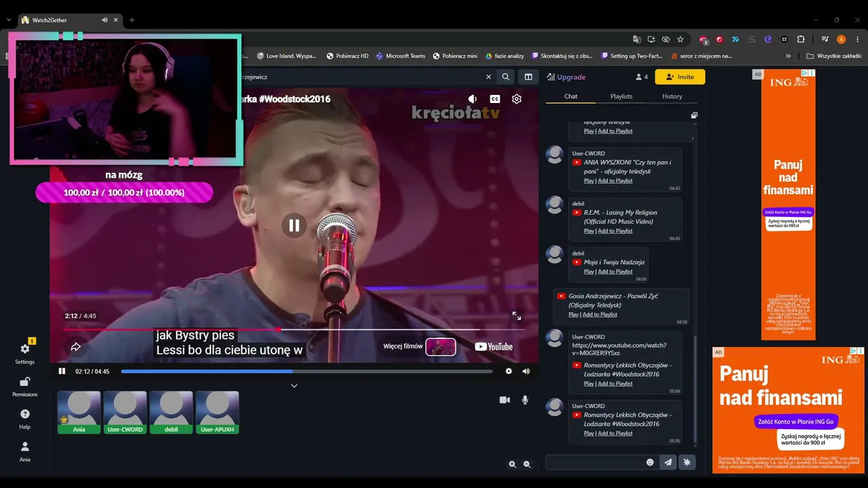Screen dimensions: 868x488
Task: Share the video with the arrow icon
Action: click(x=76, y=347)
